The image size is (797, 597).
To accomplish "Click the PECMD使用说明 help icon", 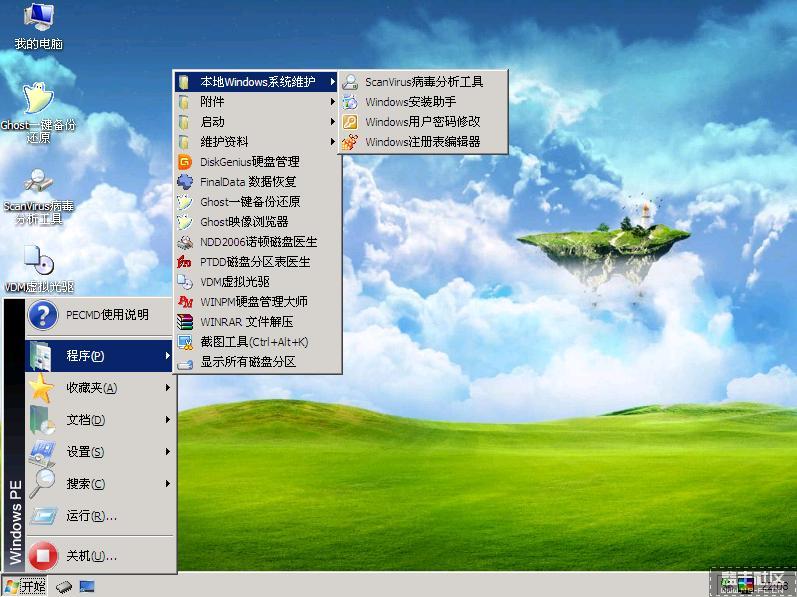I will click(x=42, y=316).
